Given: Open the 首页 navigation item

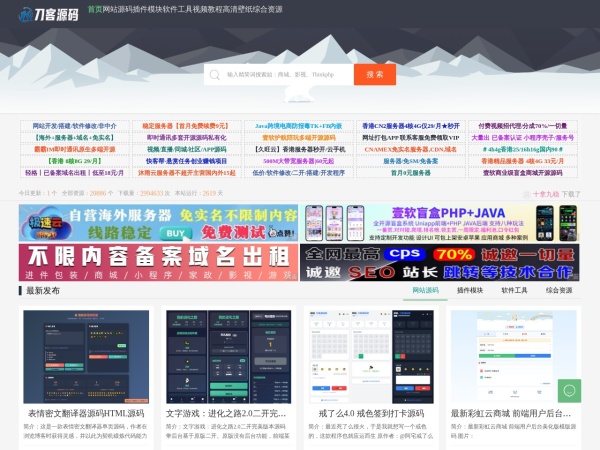Looking at the screenshot, I should (x=95, y=9).
